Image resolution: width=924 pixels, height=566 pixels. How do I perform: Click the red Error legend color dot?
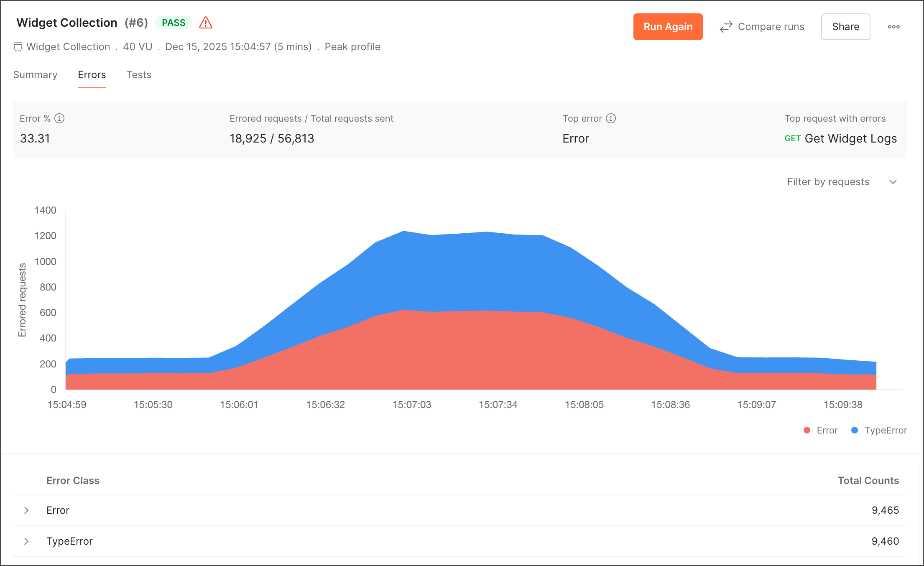(807, 430)
